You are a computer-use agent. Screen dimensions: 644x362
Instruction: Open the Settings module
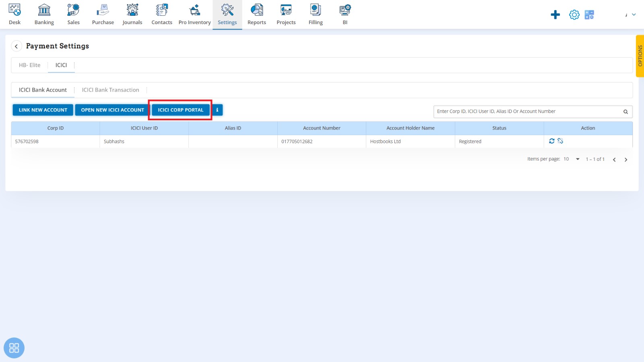pos(227,14)
